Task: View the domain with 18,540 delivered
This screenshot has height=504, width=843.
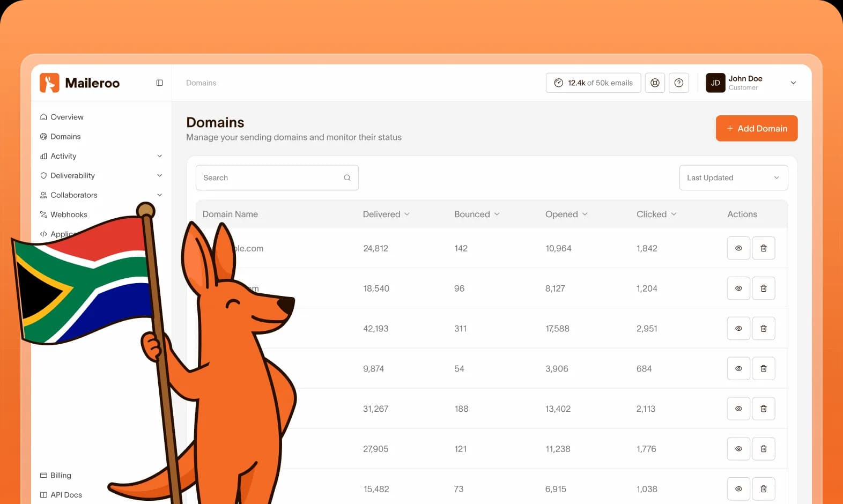Action: [x=738, y=288]
